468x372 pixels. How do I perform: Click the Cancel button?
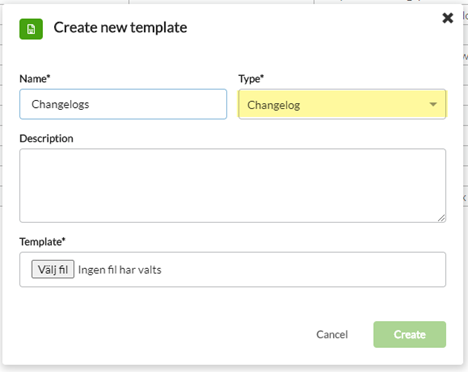tap(332, 334)
